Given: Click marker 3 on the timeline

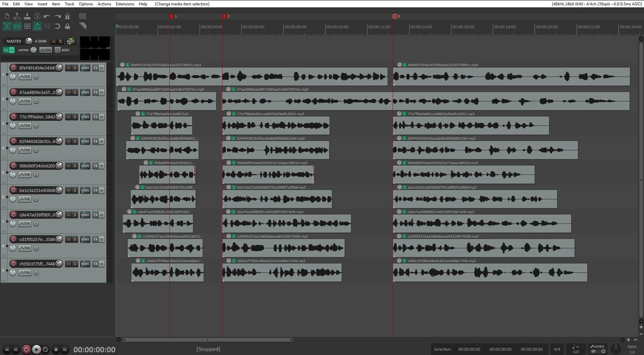Looking at the screenshot, I should tap(395, 16).
